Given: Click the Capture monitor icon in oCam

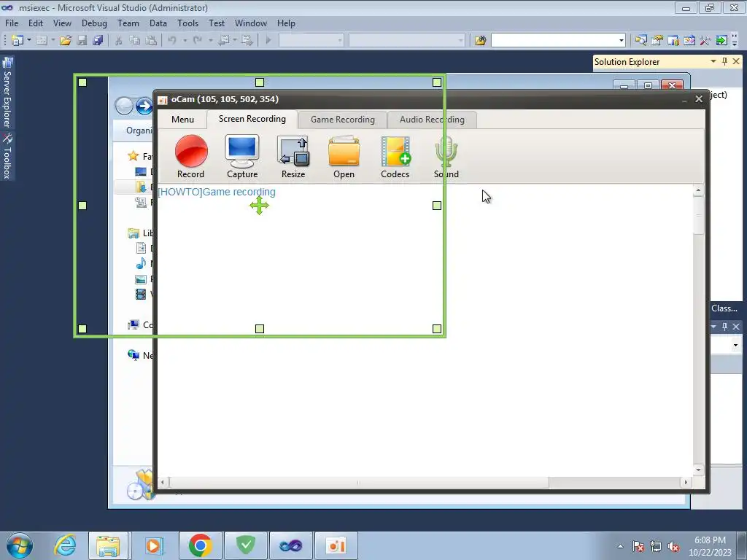Looking at the screenshot, I should [x=242, y=156].
